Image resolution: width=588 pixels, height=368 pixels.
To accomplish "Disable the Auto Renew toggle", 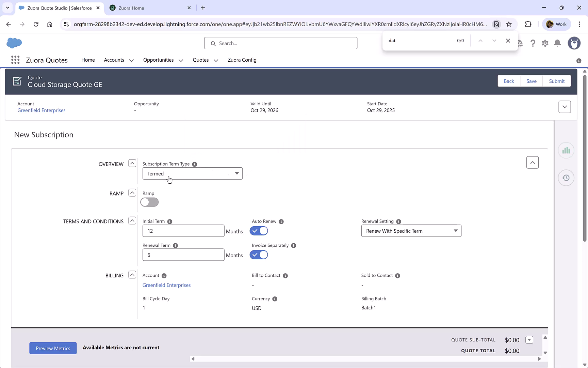I will (259, 231).
